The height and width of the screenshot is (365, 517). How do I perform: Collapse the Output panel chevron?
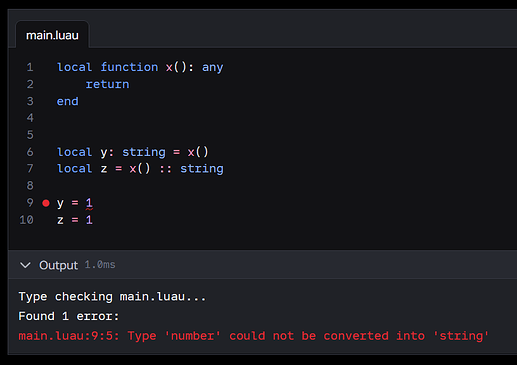pos(25,265)
